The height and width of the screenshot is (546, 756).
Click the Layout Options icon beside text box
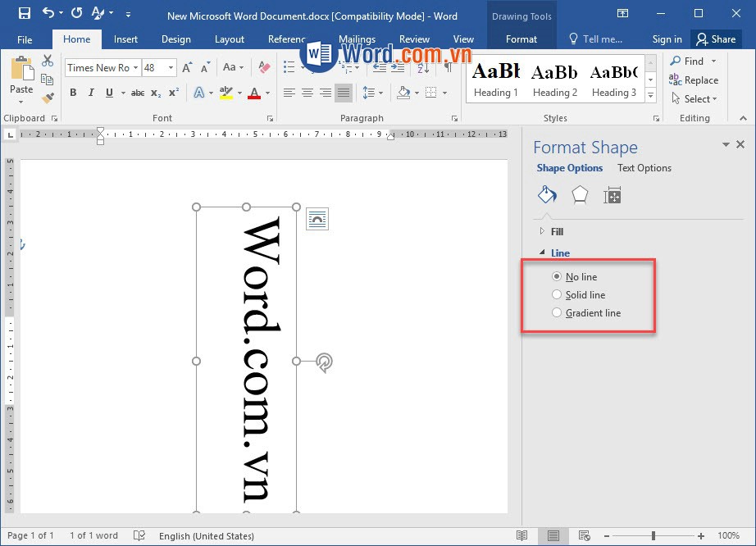(x=317, y=219)
